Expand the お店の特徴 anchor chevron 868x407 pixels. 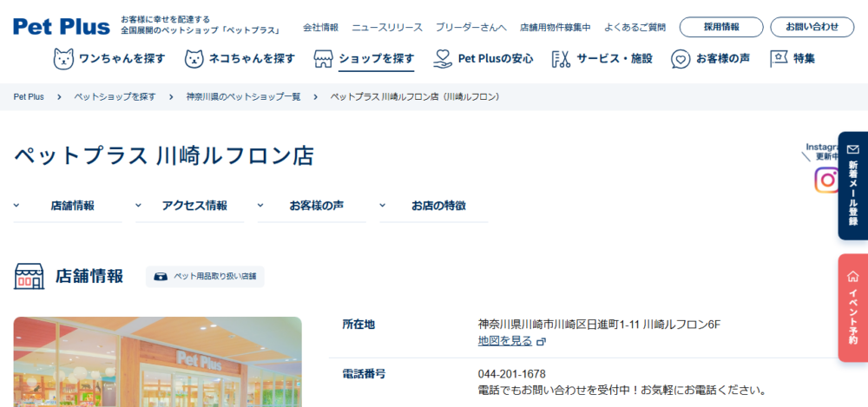[382, 206]
